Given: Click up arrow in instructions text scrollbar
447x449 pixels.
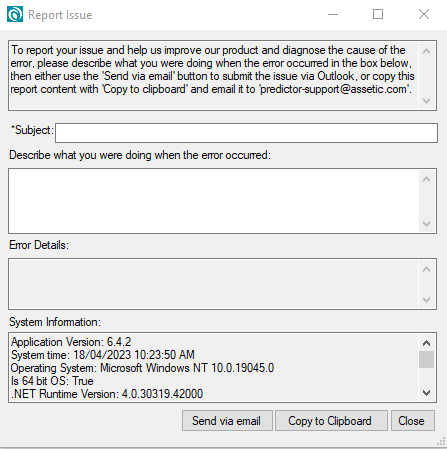Looking at the screenshot, I should [426, 51].
